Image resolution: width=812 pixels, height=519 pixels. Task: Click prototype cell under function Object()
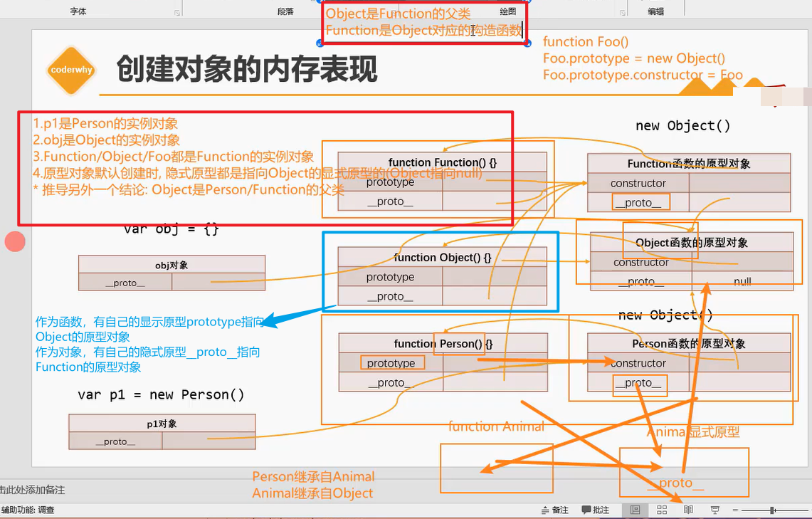(390, 277)
